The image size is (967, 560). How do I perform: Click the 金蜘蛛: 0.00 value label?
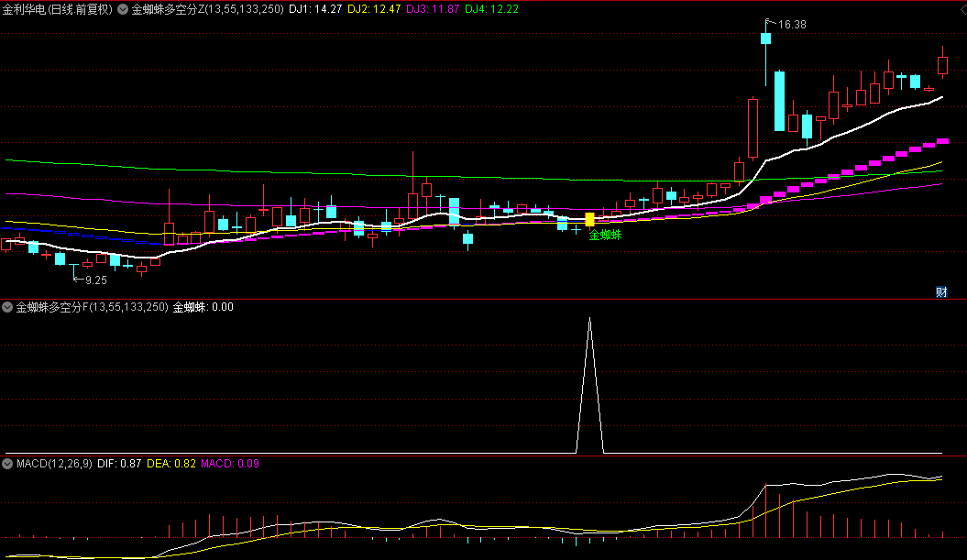[203, 307]
